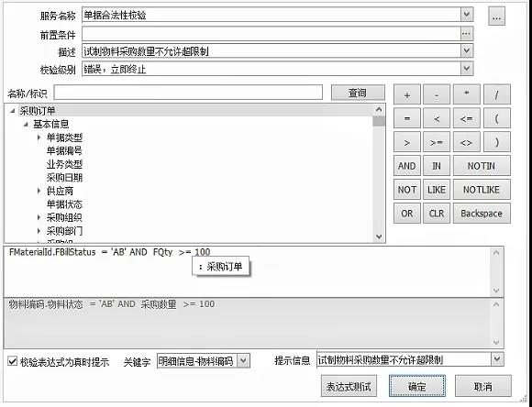Open the 关键字 dropdown arrow
The height and width of the screenshot is (407, 532).
point(243,360)
